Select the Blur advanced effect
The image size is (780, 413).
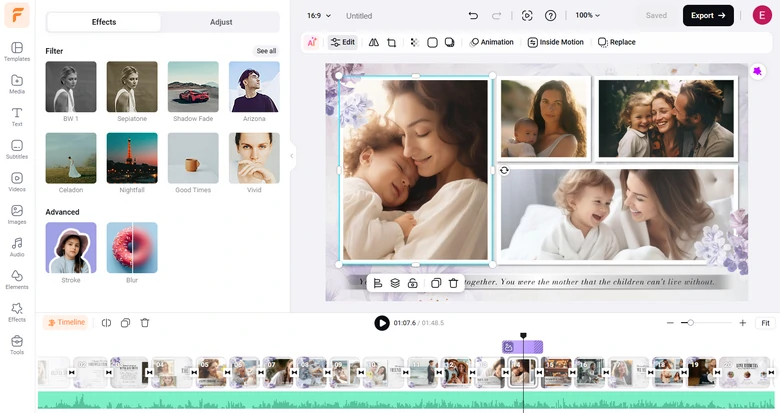[132, 248]
